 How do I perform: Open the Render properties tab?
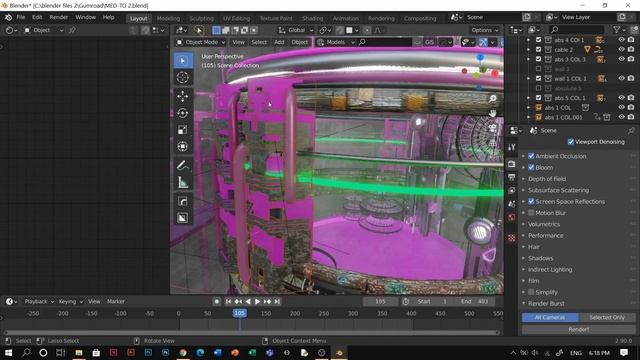(x=511, y=164)
